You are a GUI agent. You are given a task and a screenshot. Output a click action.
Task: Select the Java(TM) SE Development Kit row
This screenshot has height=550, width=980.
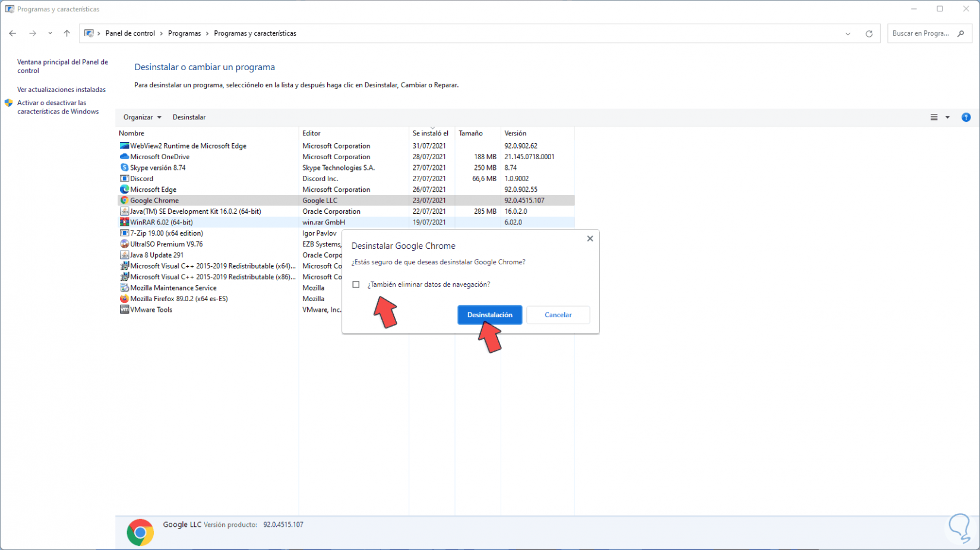point(346,211)
